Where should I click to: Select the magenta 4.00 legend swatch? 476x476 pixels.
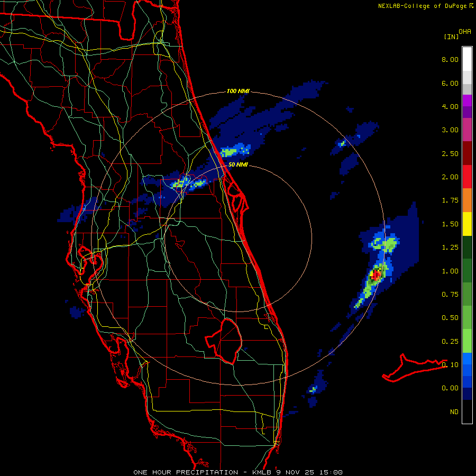467,100
